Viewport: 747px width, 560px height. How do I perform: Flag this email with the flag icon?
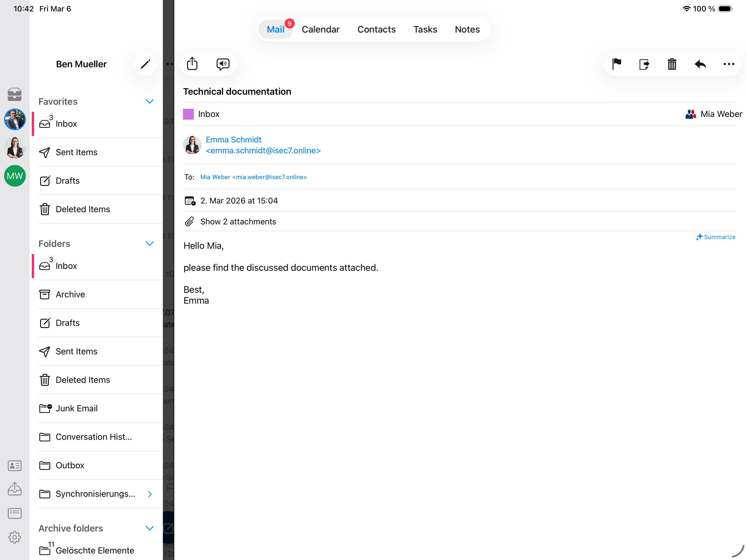pos(617,64)
